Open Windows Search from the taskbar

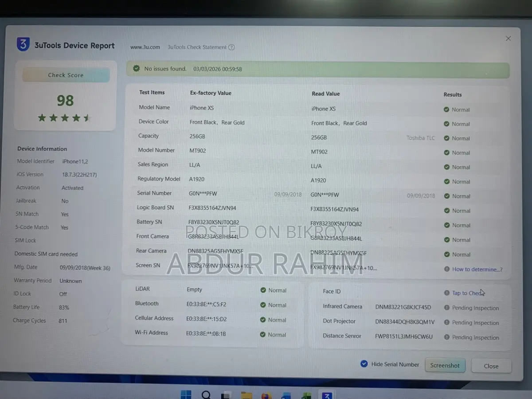[206, 395]
